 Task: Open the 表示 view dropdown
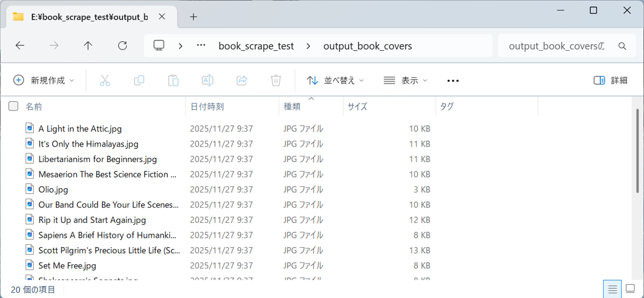406,80
